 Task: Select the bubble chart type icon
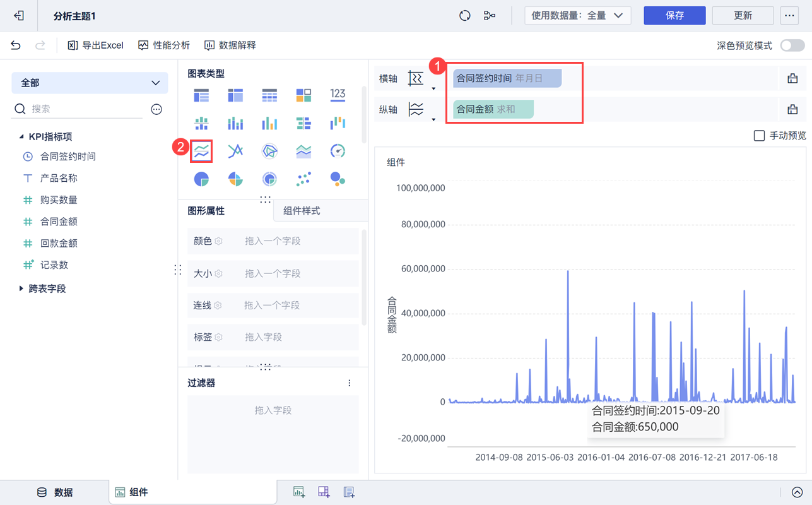pos(338,179)
